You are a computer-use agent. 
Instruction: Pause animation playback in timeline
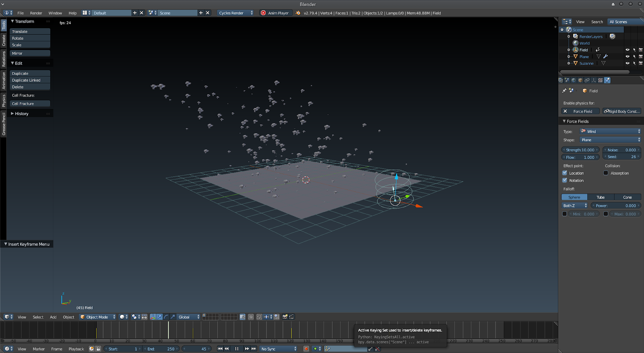(x=237, y=349)
